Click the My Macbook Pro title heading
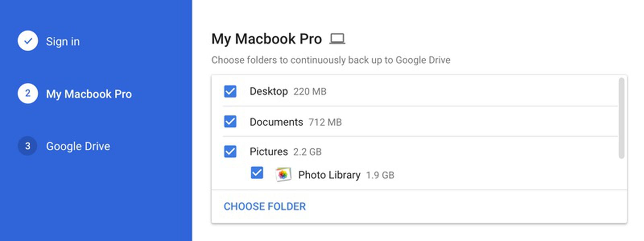The height and width of the screenshot is (241, 644). (x=266, y=39)
